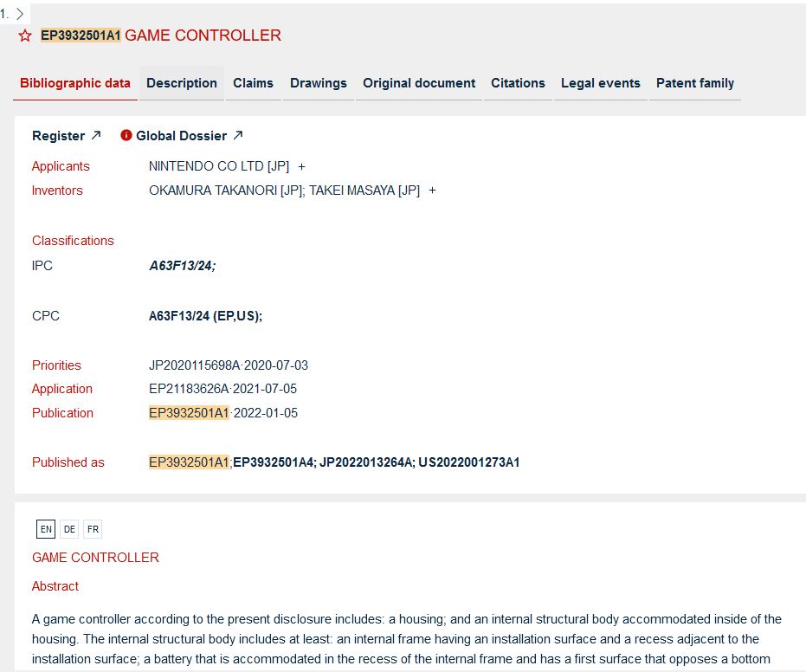The image size is (806, 672).
Task: Go to the Legal events tab
Action: click(600, 83)
